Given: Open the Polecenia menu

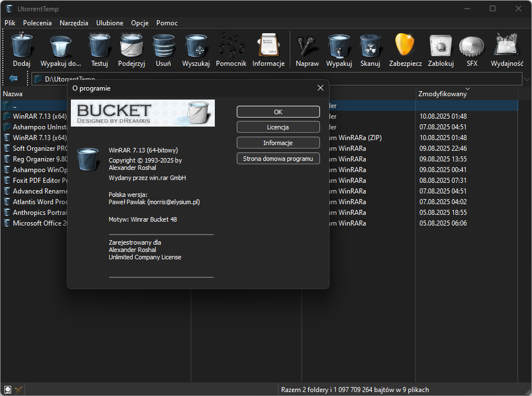Looking at the screenshot, I should tap(37, 22).
